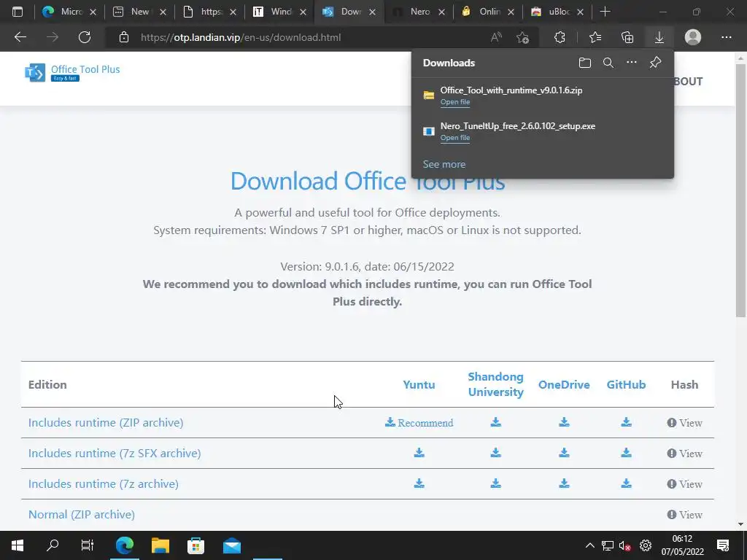Click the page vertical scrollbar thumb
The image size is (747, 560).
740,190
